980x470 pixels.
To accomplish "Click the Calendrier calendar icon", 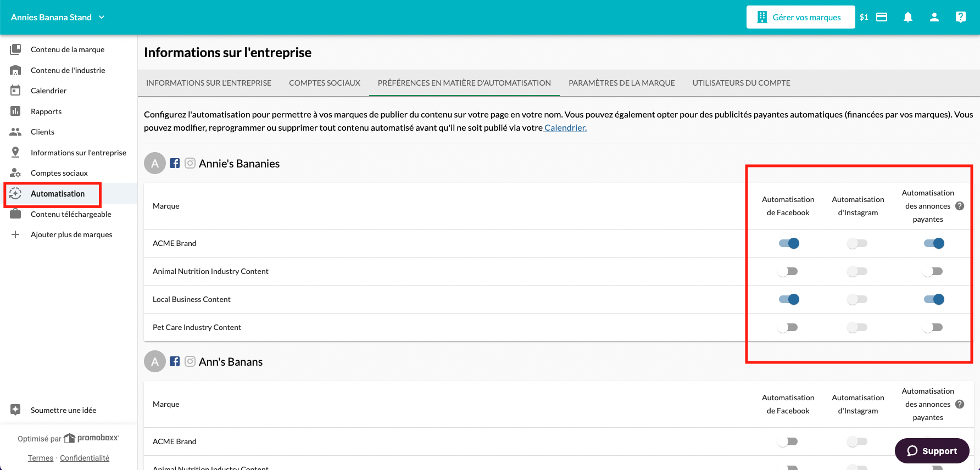I will [x=15, y=91].
